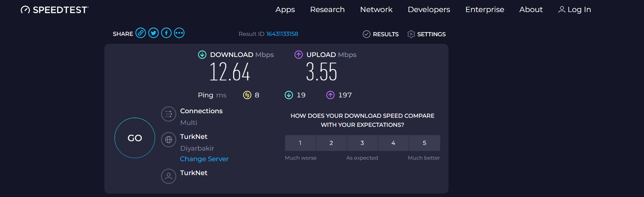Rate download speed 3 As expected
The height and width of the screenshot is (197, 644).
tap(362, 143)
